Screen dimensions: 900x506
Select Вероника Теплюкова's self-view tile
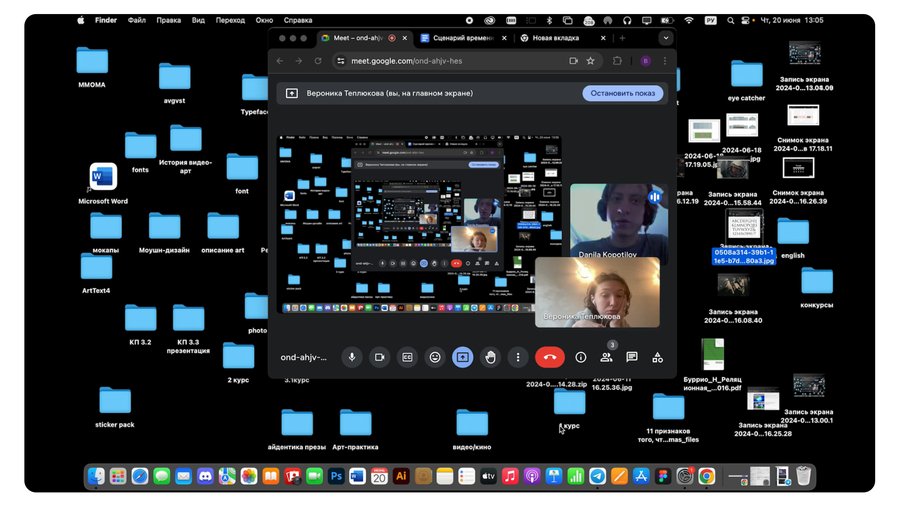click(x=597, y=292)
